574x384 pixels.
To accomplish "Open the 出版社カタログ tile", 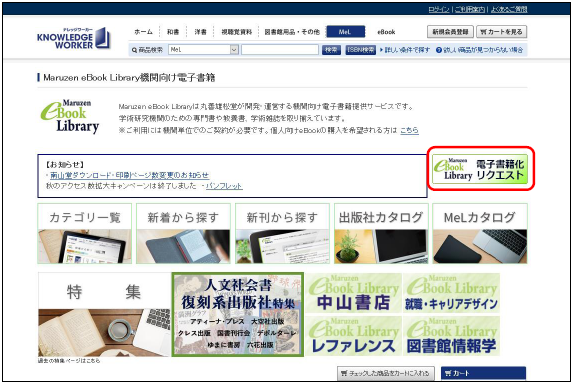I will click(381, 234).
